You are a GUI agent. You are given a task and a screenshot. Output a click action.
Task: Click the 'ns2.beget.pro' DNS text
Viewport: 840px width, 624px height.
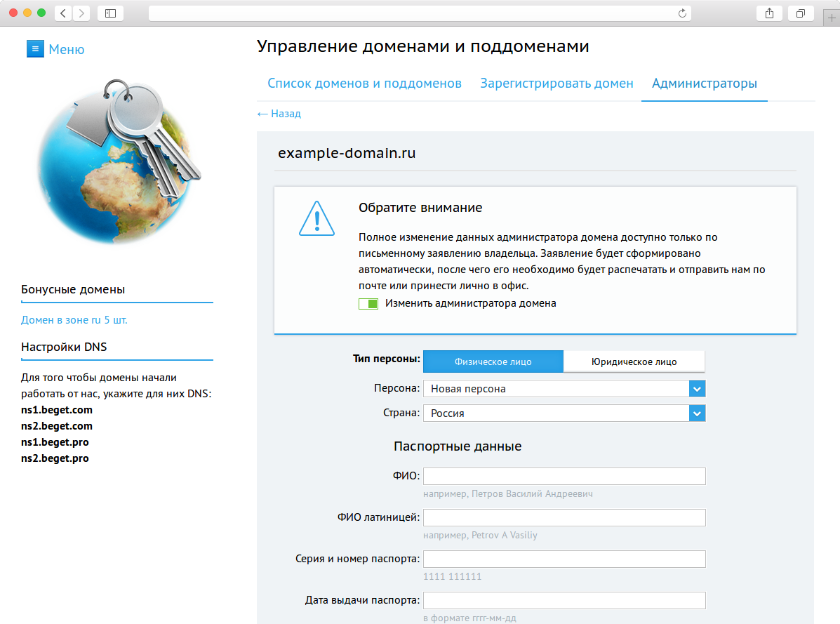pyautogui.click(x=55, y=458)
